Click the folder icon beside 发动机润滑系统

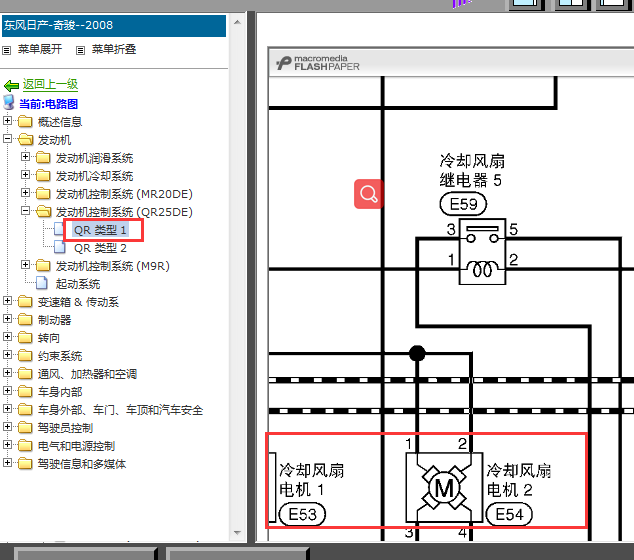click(43, 157)
